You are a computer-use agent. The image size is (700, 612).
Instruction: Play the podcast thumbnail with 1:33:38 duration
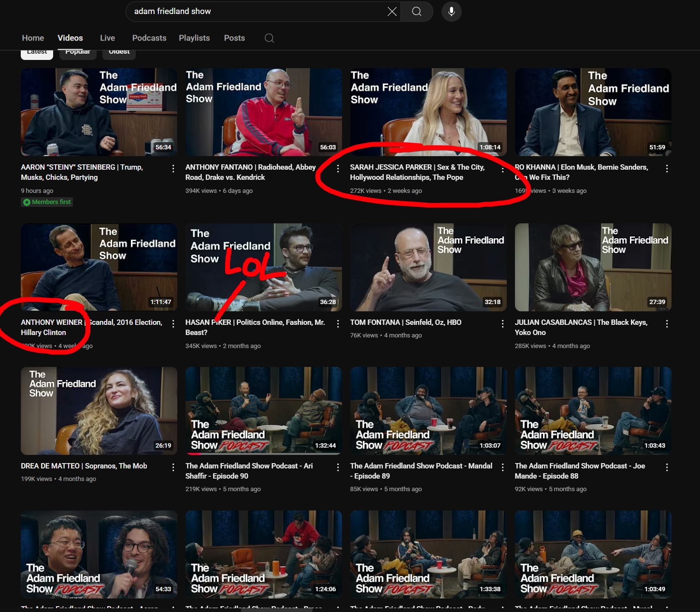coord(429,554)
